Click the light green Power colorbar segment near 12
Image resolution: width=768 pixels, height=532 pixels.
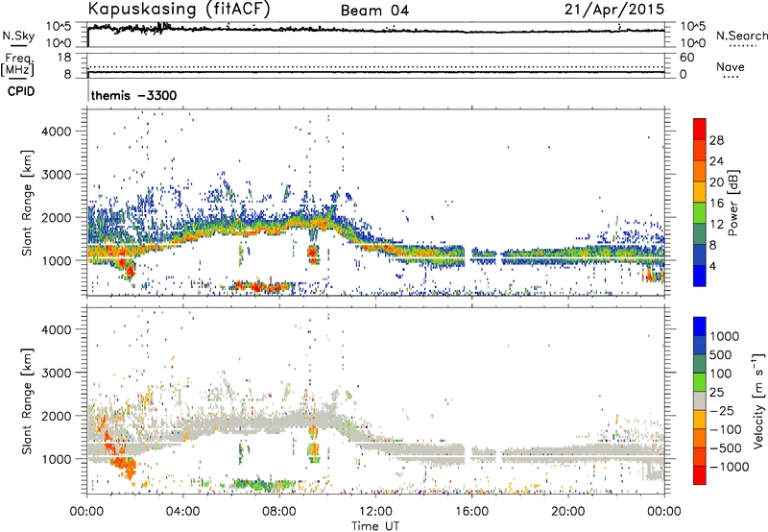point(700,212)
